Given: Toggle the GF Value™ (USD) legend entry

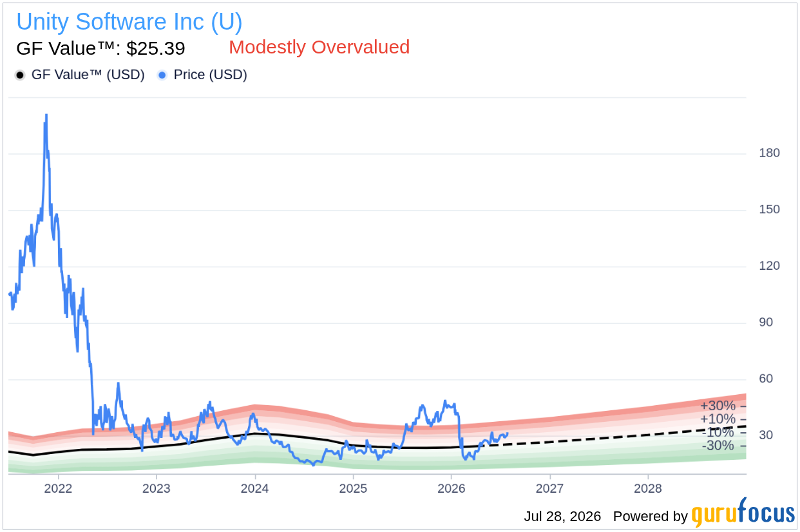Looking at the screenshot, I should tap(80, 75).
